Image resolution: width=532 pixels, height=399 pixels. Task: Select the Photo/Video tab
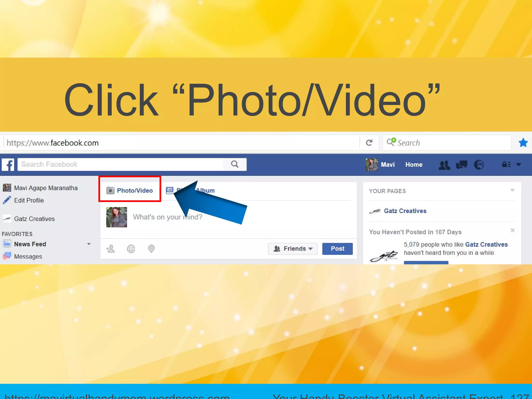(x=130, y=190)
